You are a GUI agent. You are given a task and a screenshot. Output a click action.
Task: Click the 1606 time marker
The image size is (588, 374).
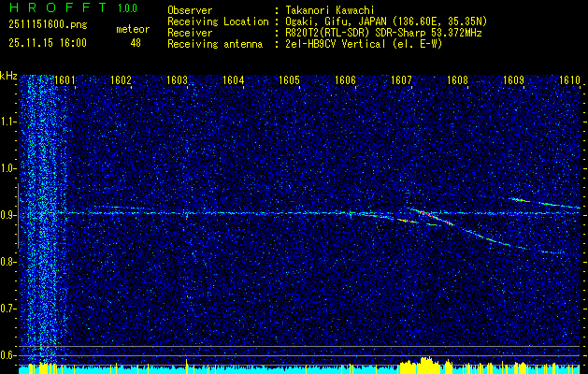click(345, 80)
